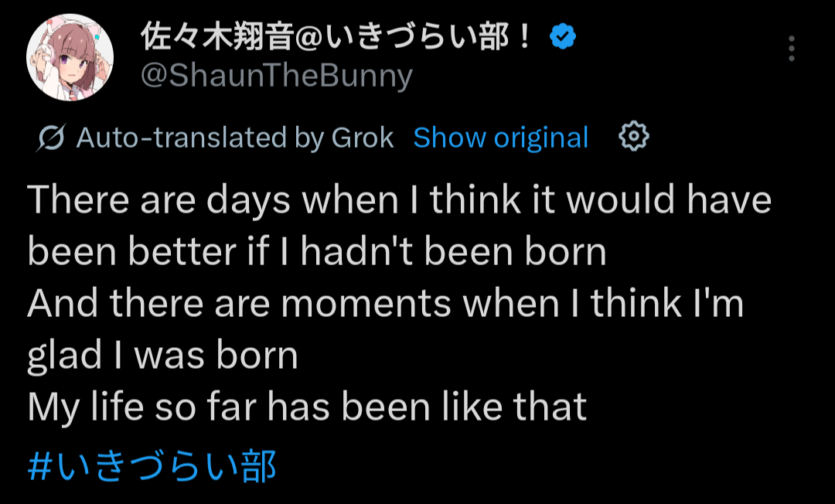Click "いきづらい部！" in the display name
835x504 pixels.
[x=428, y=37]
